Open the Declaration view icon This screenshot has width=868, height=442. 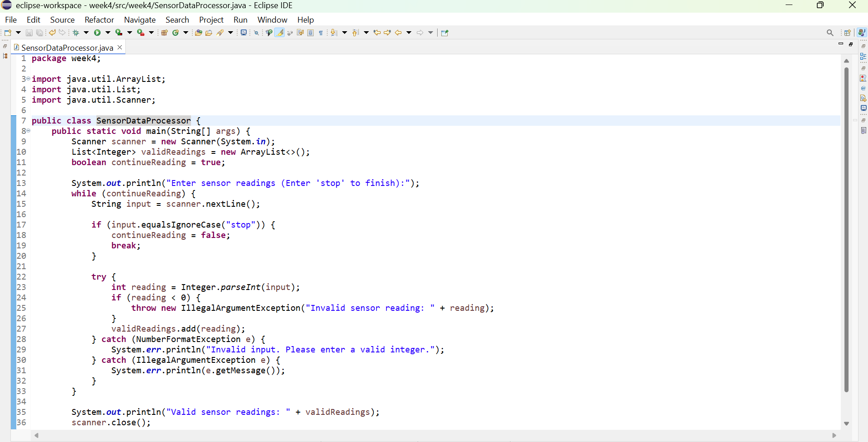tap(863, 98)
